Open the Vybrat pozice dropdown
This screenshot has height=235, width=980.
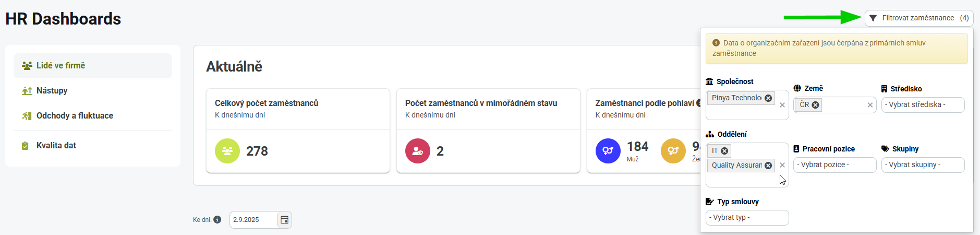click(834, 165)
